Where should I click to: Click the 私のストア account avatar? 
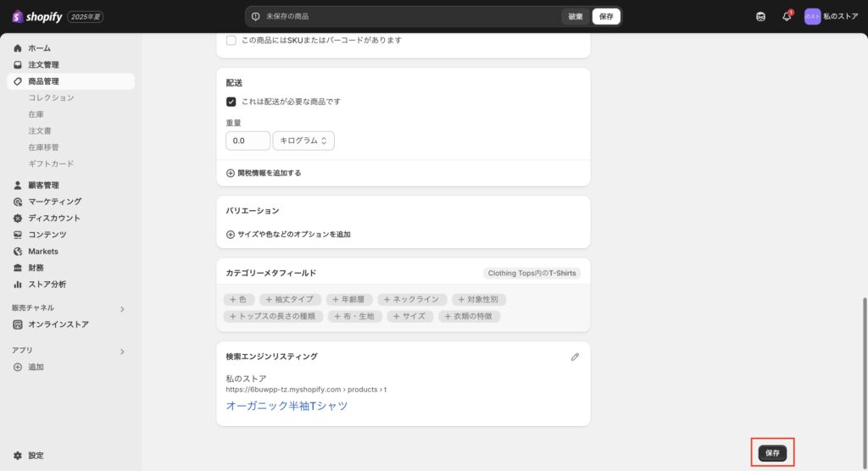click(x=812, y=16)
